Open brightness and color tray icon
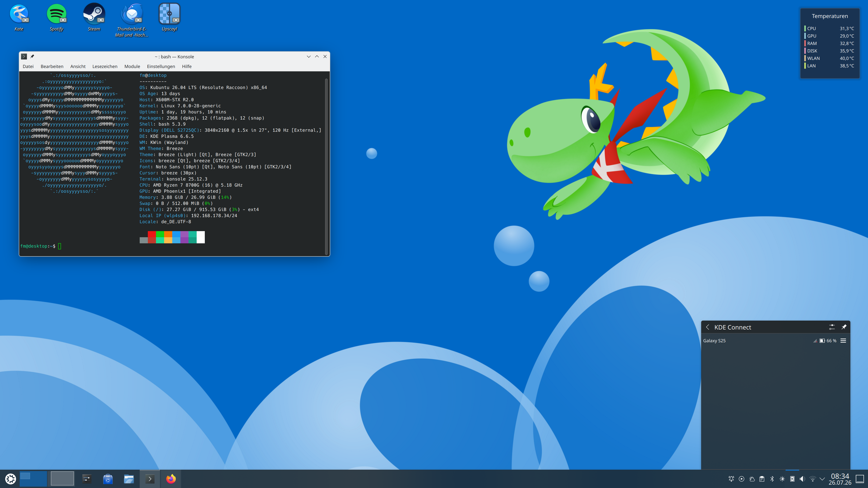The height and width of the screenshot is (488, 868). [x=782, y=479]
